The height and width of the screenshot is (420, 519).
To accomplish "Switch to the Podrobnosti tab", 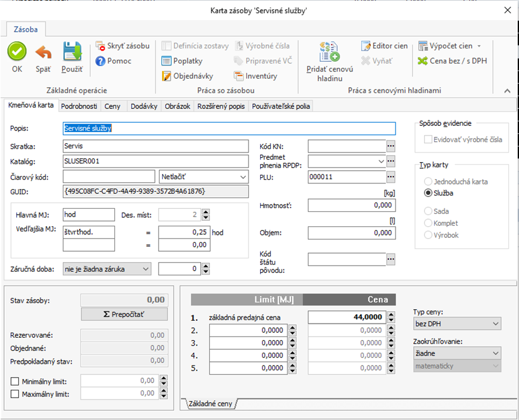I will point(79,106).
